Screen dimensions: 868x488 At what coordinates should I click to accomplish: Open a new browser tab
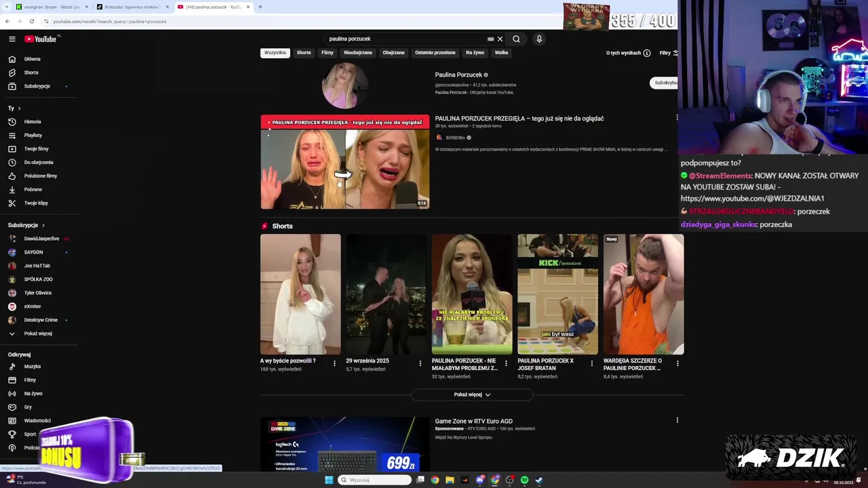pos(260,7)
